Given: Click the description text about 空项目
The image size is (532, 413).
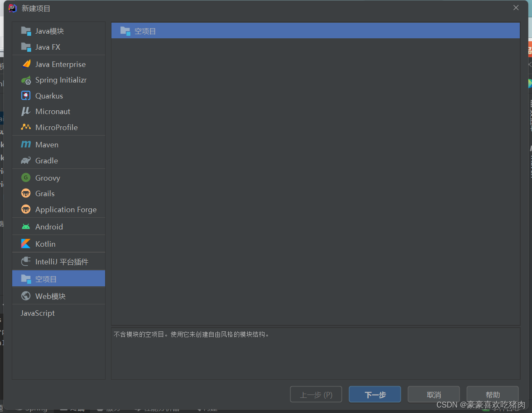Looking at the screenshot, I should tap(191, 334).
